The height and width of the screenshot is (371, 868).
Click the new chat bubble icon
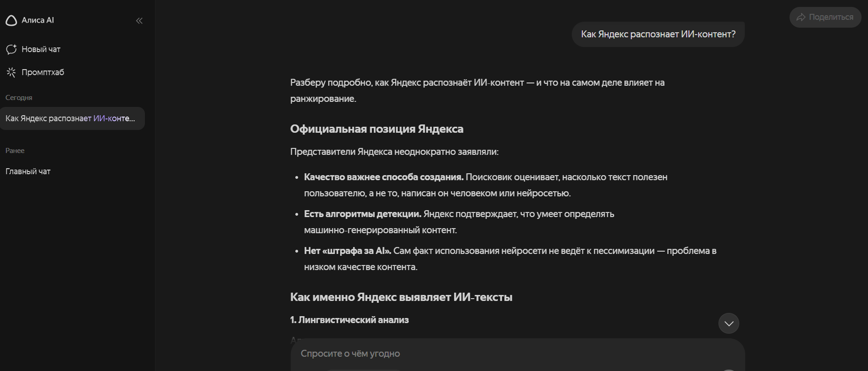pyautogui.click(x=12, y=49)
